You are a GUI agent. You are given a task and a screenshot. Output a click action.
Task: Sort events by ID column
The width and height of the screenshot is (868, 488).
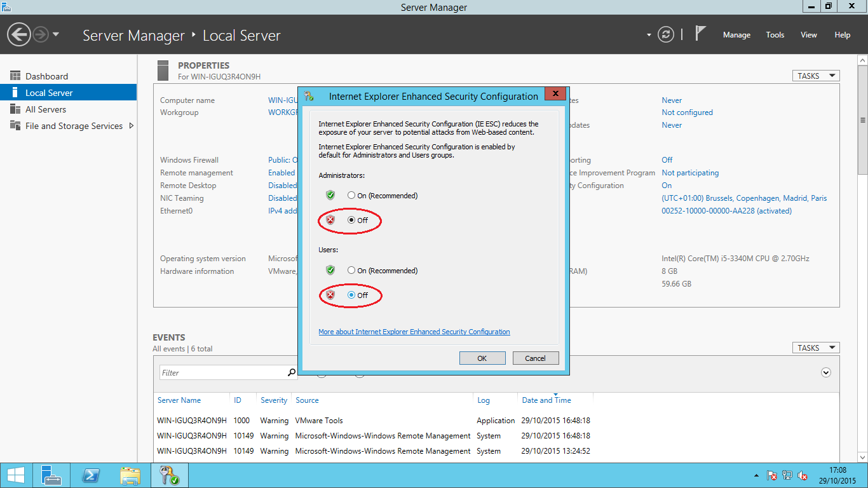(x=238, y=400)
